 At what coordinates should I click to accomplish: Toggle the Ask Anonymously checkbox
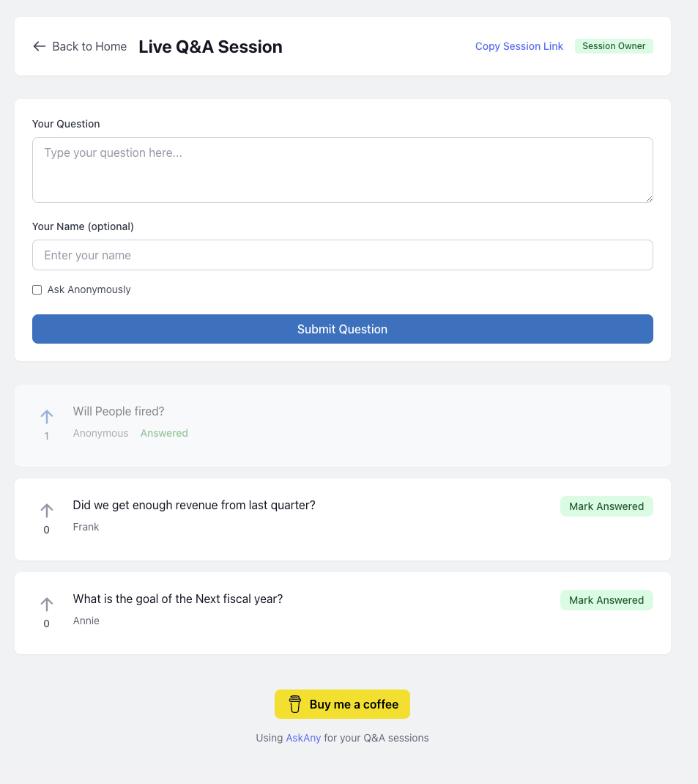[37, 290]
